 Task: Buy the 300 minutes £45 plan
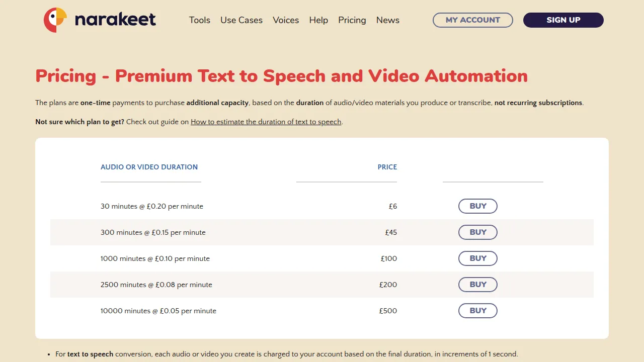pos(478,232)
